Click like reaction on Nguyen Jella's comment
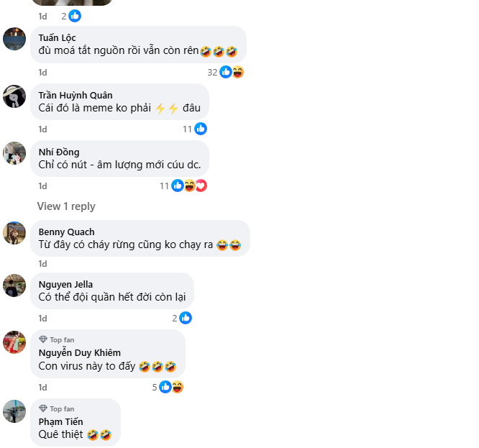This screenshot has height=448, width=479. (x=186, y=318)
